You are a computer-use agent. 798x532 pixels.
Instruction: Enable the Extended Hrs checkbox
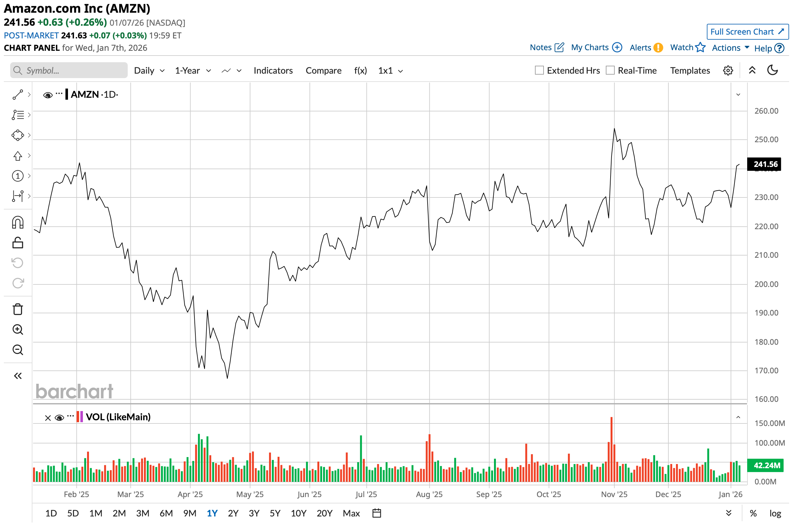[x=540, y=70]
